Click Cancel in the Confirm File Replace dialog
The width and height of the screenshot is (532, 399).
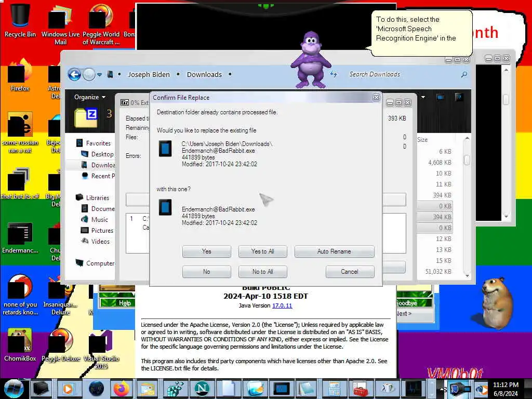(x=350, y=272)
